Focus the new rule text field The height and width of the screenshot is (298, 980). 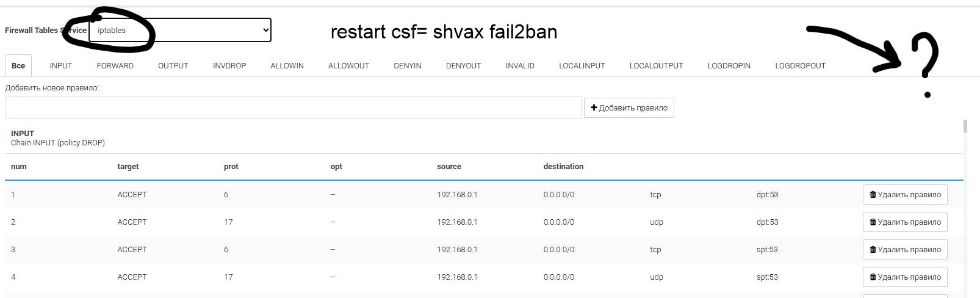coord(293,107)
